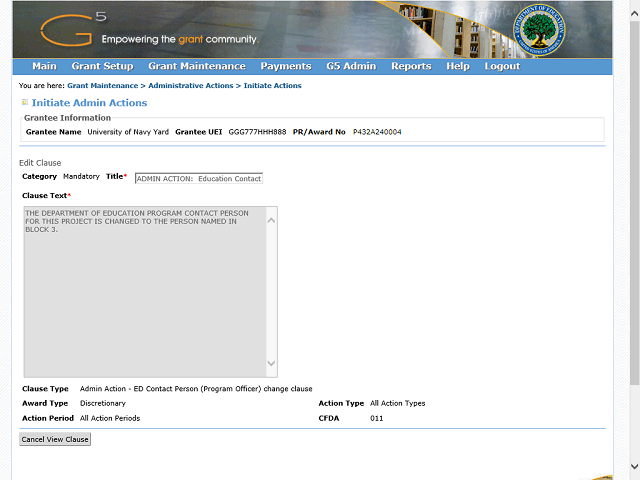The image size is (640, 480).
Task: Follow the Initiate Actions breadcrumb link
Action: [273, 86]
